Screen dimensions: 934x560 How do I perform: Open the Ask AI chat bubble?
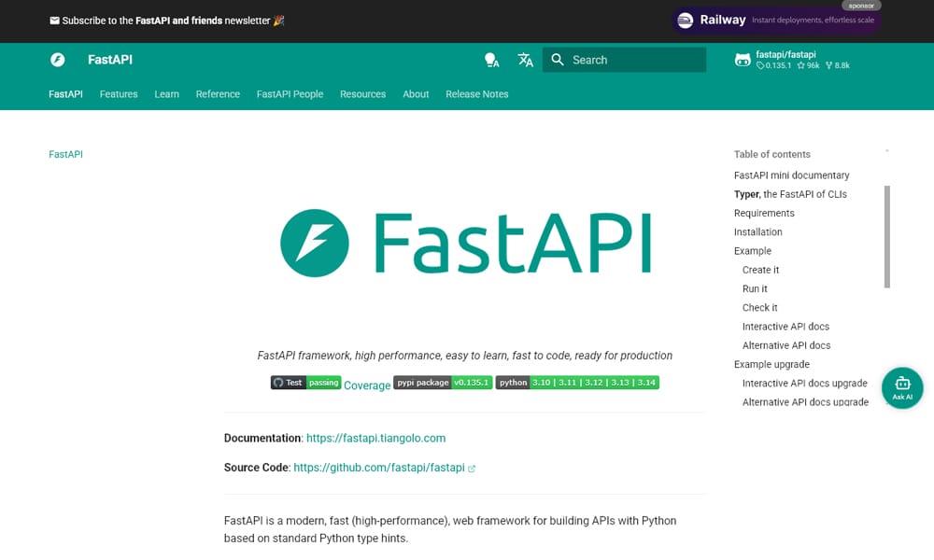tap(901, 387)
